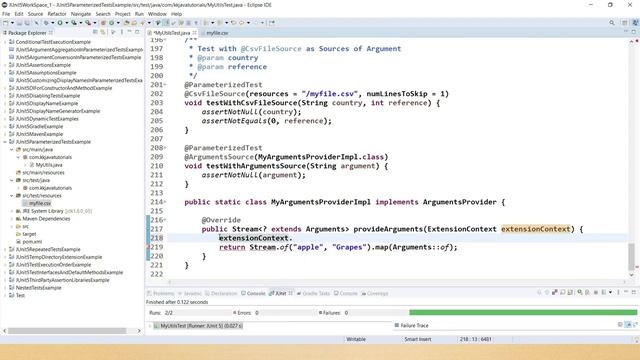Toggle Link with Editor in Package Explorer
Screen dimensions: 640x360
point(103,32)
